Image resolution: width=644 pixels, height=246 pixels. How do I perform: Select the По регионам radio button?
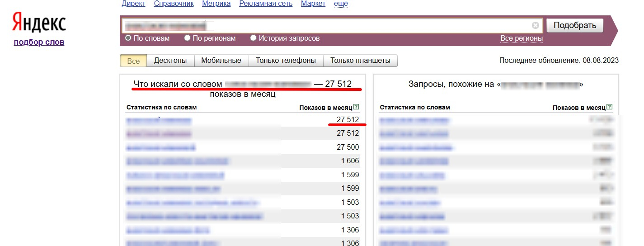point(187,38)
